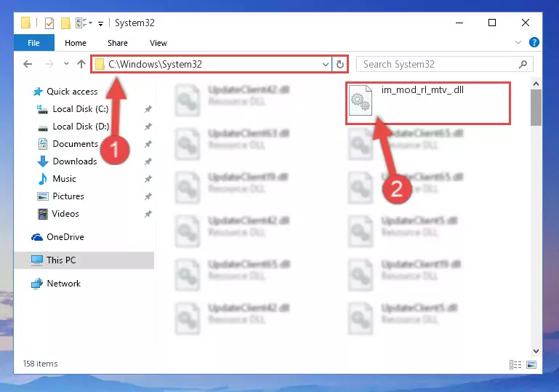
Task: Select the im_mod_rl_mtv_.dll file name
Action: 422,90
